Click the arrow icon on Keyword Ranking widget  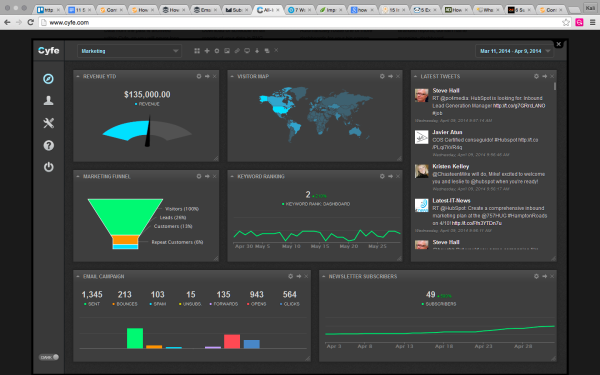click(390, 176)
